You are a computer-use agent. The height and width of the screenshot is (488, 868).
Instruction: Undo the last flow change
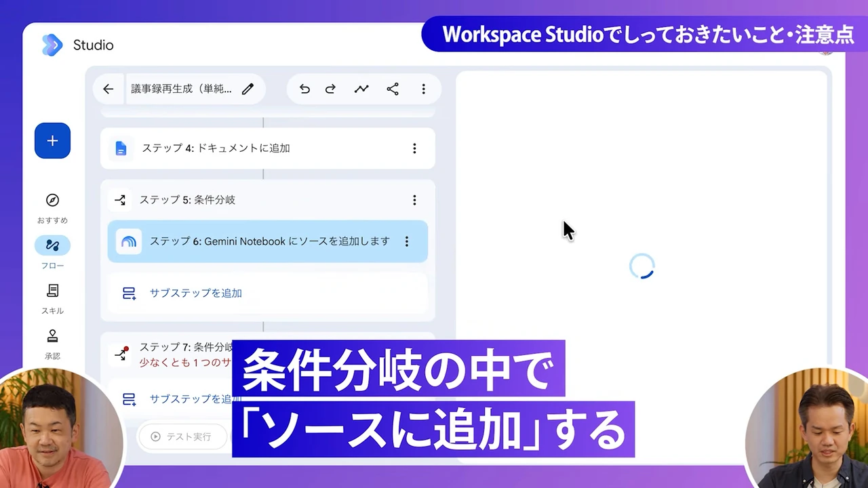[x=304, y=89]
